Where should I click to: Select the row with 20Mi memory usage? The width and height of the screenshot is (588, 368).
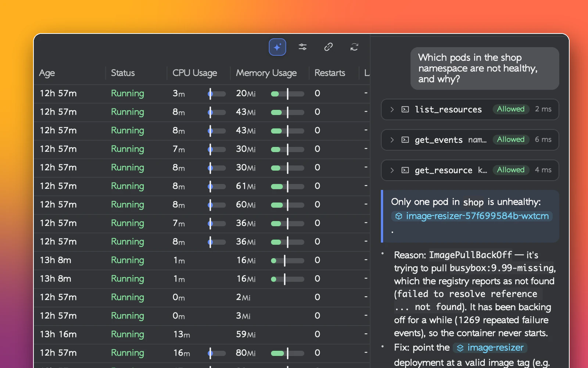202,93
